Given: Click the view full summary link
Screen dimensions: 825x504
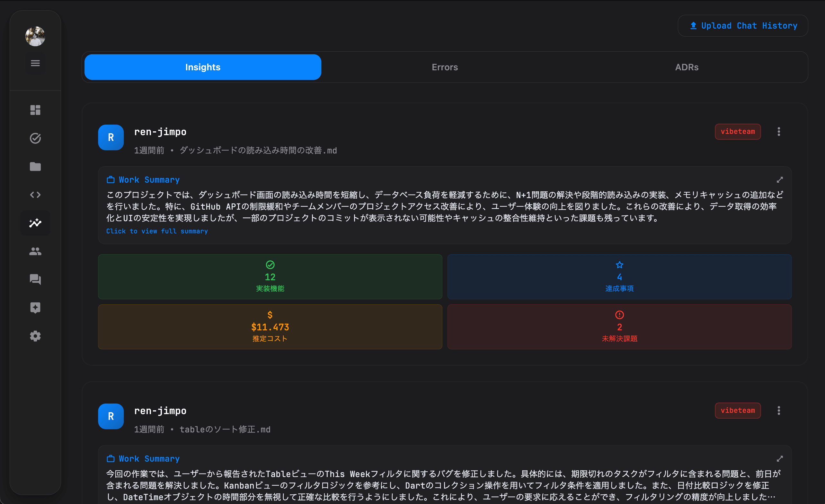Looking at the screenshot, I should point(157,231).
